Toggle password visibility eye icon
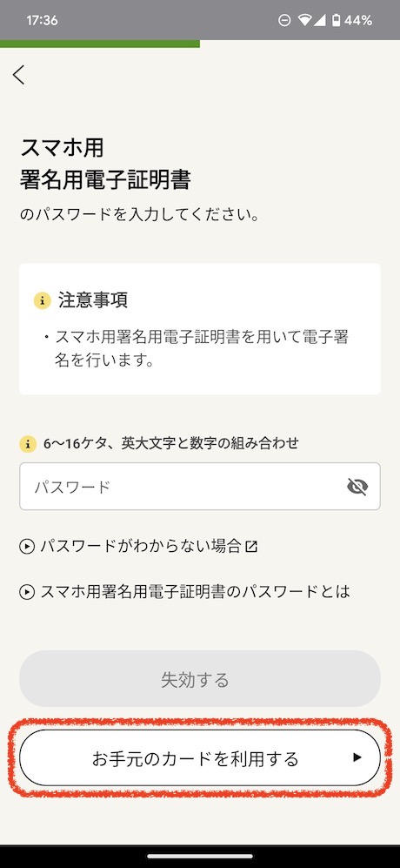The width and height of the screenshot is (400, 868). pos(357,487)
